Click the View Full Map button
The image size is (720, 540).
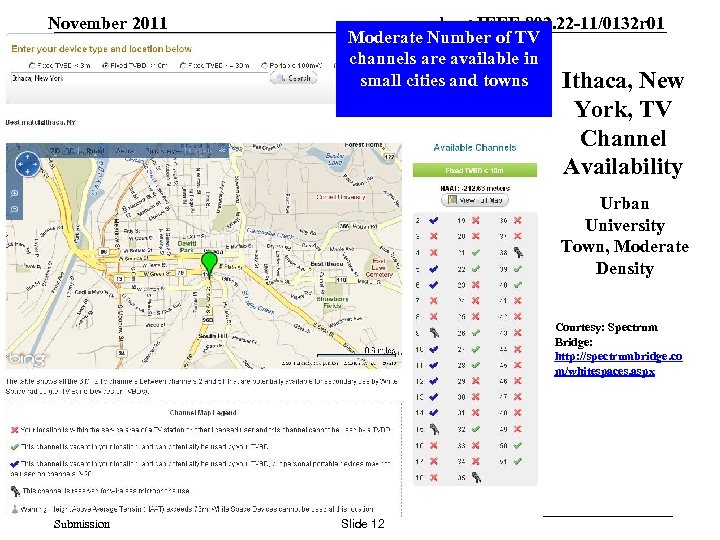(475, 200)
